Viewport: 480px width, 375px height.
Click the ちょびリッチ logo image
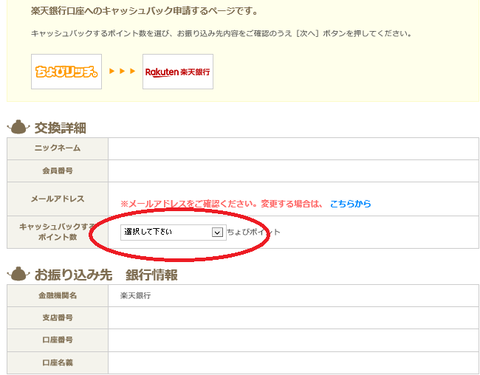click(x=66, y=72)
